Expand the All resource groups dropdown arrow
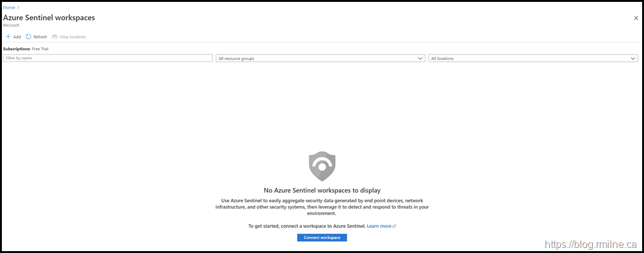The height and width of the screenshot is (253, 644). click(420, 58)
